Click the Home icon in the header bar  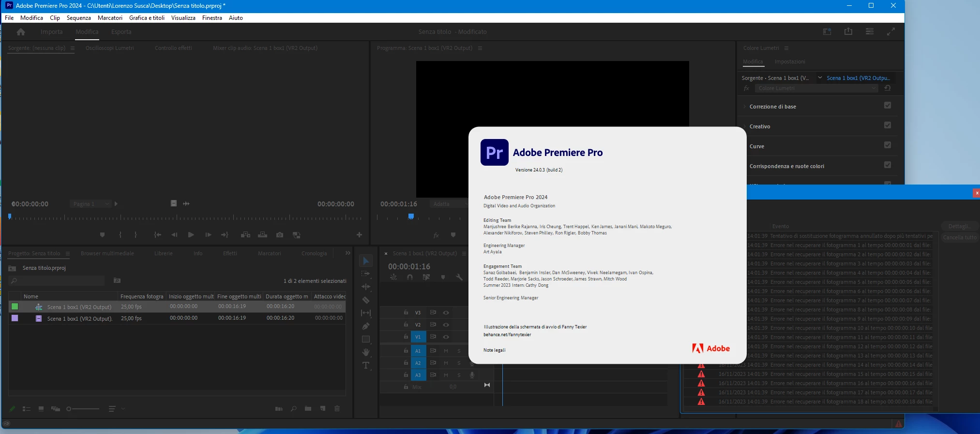click(x=21, y=32)
